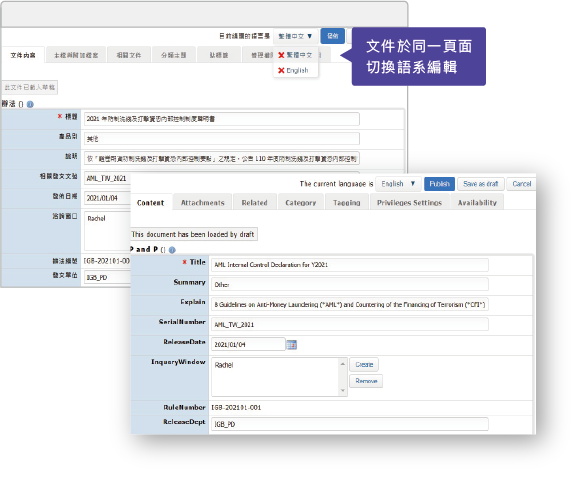
Task: Switch to the Content tab
Action: 151,202
